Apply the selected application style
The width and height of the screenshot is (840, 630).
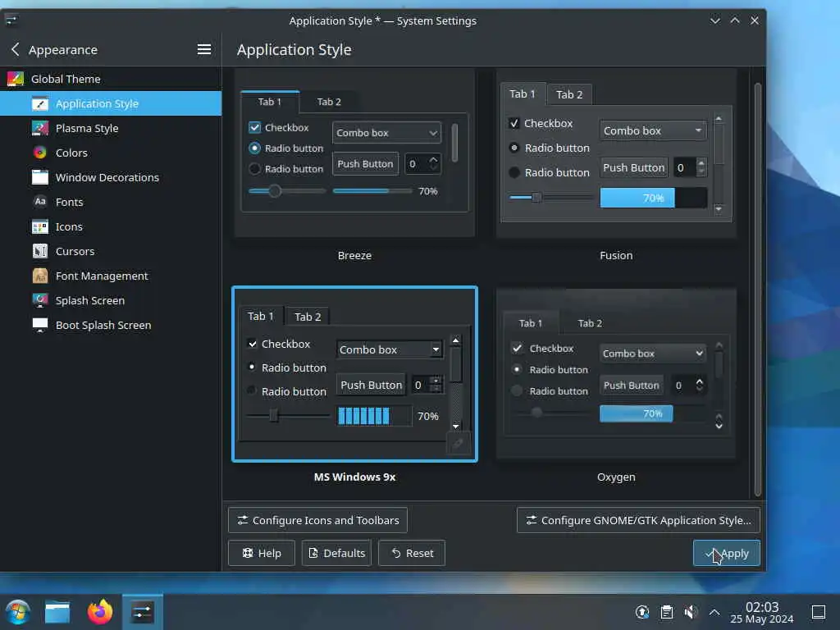click(x=727, y=553)
